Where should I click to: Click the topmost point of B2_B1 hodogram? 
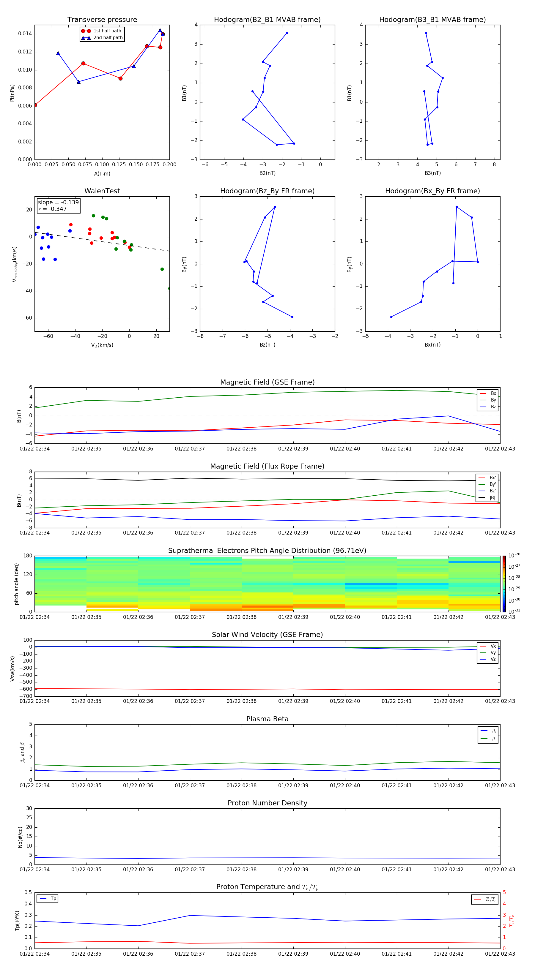287,33
